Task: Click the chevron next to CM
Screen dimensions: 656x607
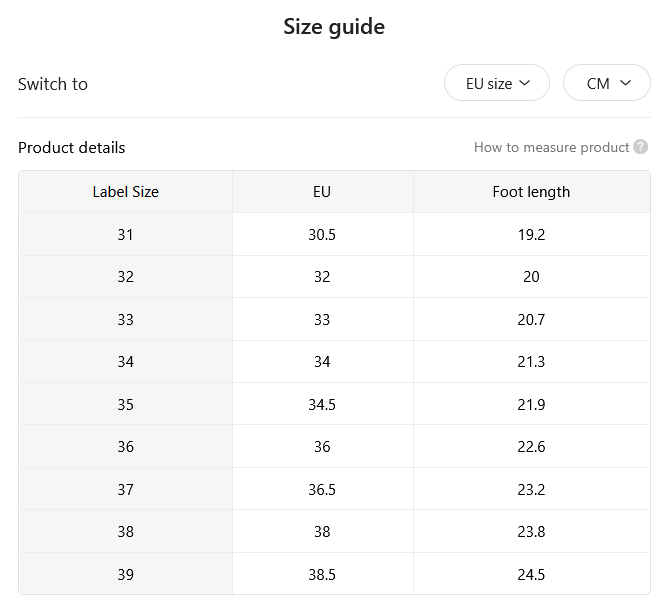Action: [x=625, y=83]
